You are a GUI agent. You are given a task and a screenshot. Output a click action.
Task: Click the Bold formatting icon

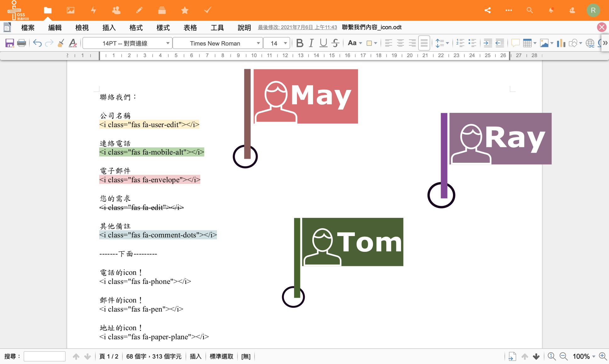click(299, 43)
